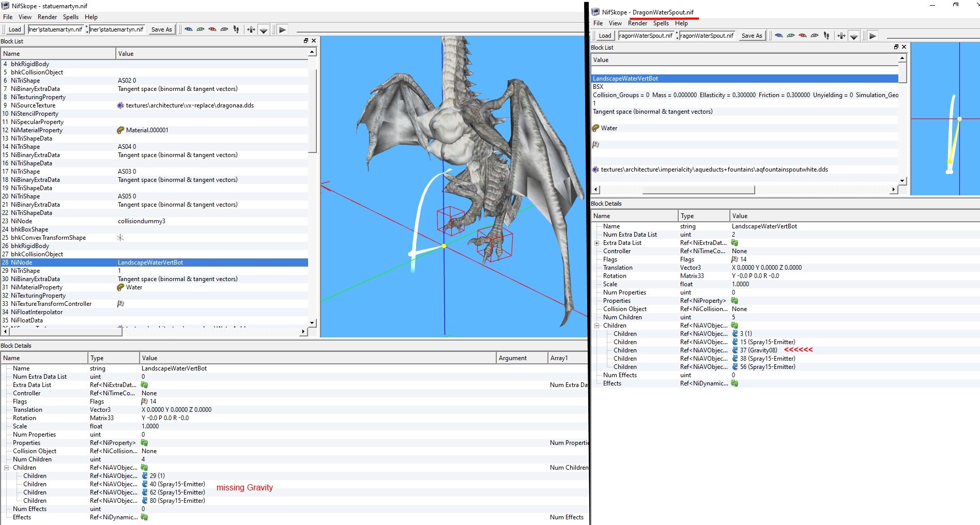This screenshot has width=980, height=525.
Task: Follow the link icon for child 29 (1)
Action: [x=145, y=476]
